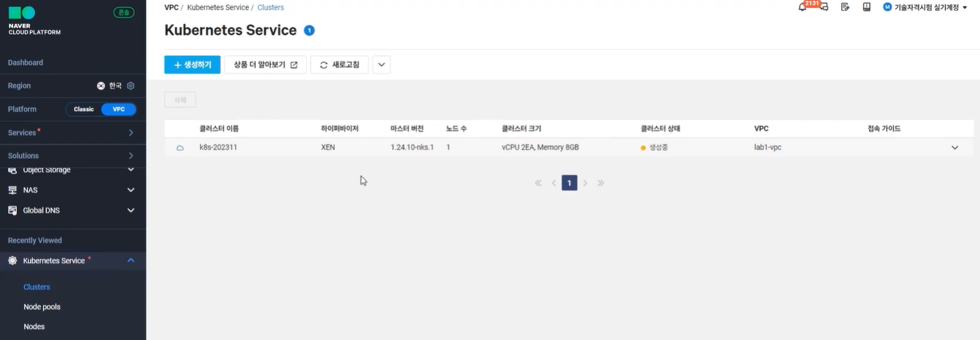Click the disabled 삭제 delete button
The image size is (980, 340).
(180, 100)
